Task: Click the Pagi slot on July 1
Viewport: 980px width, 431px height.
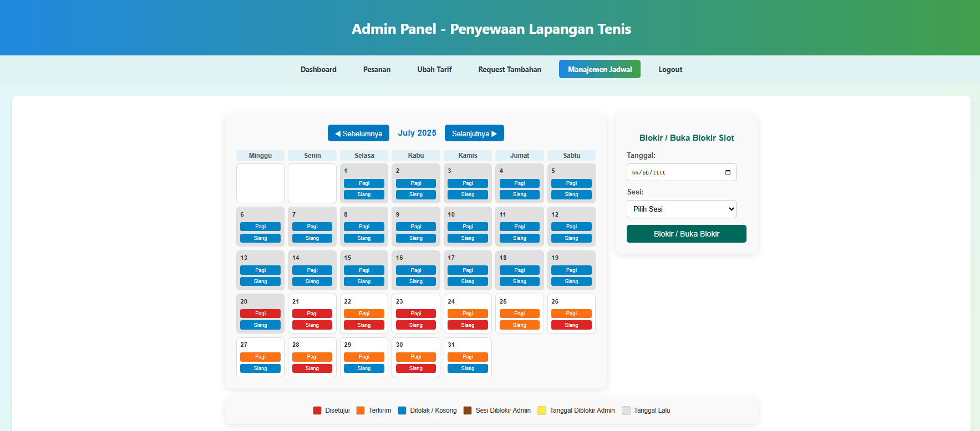Action: point(364,183)
